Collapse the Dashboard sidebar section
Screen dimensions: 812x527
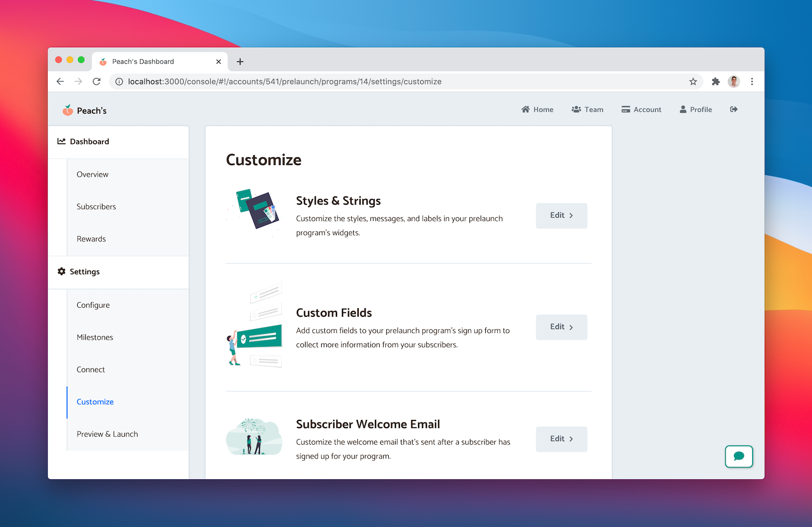pos(118,142)
